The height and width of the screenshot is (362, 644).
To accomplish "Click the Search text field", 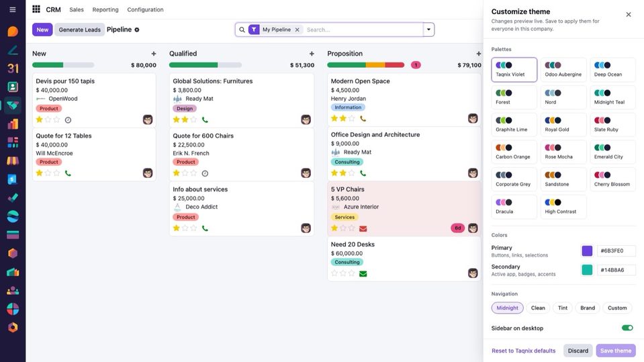I will [x=363, y=30].
